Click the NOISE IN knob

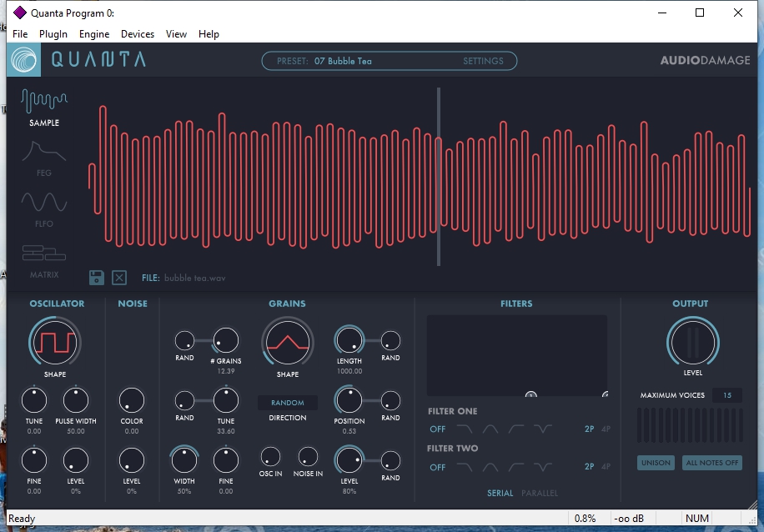click(308, 457)
